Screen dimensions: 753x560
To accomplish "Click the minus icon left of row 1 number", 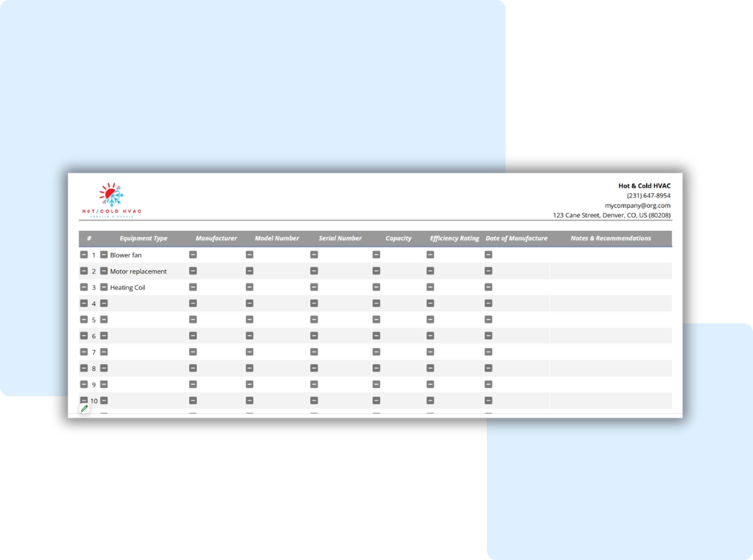I will pos(84,255).
